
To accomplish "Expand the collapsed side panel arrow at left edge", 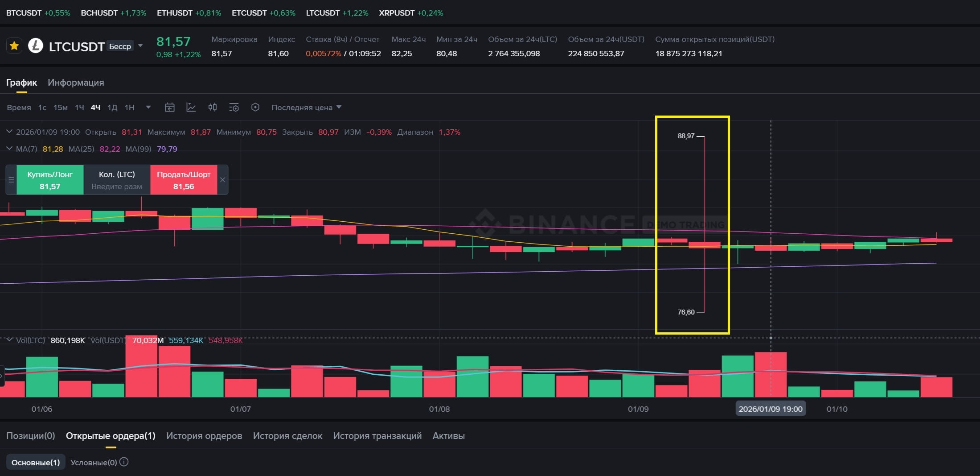I will 2,376.
